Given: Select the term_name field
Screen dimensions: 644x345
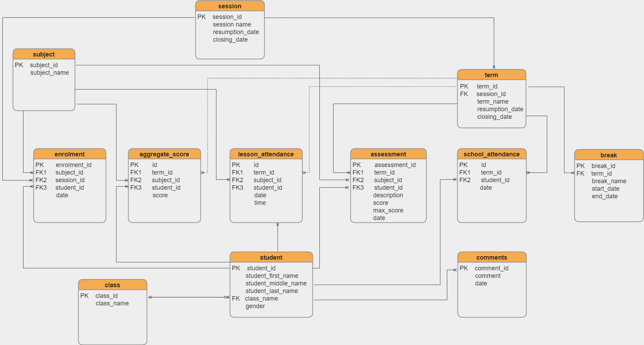Looking at the screenshot, I should (x=493, y=102).
